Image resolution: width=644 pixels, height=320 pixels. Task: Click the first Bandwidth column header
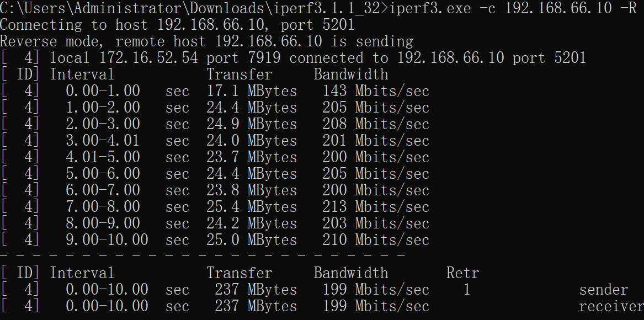tap(351, 74)
